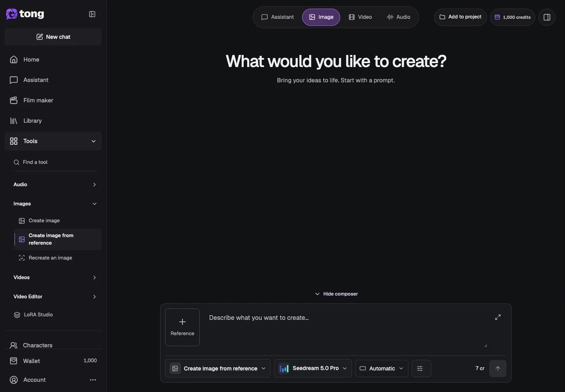Go to Home in the sidebar

click(x=53, y=60)
